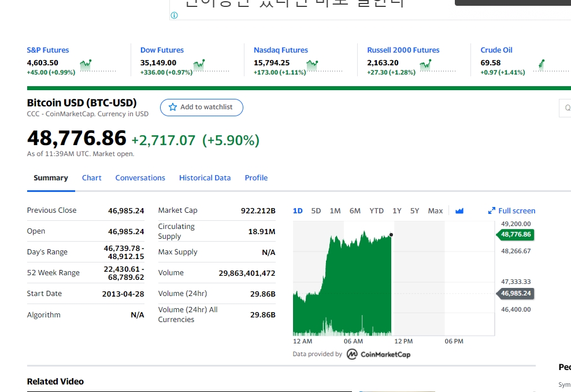Add Bitcoin USD to watchlist
The image size is (571, 392).
click(x=201, y=108)
